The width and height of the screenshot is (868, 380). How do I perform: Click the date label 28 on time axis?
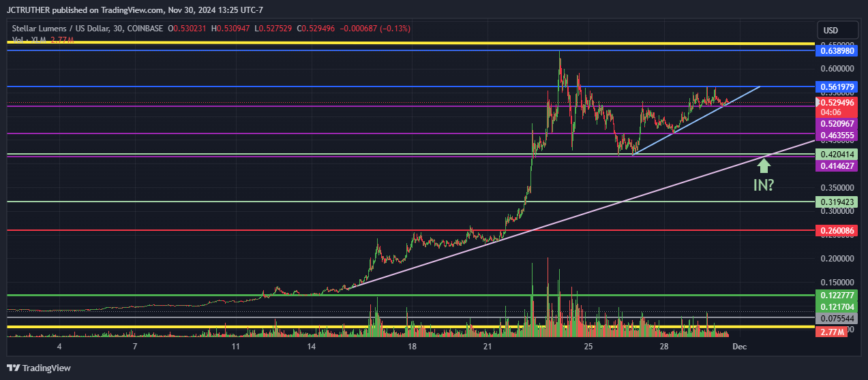click(664, 347)
